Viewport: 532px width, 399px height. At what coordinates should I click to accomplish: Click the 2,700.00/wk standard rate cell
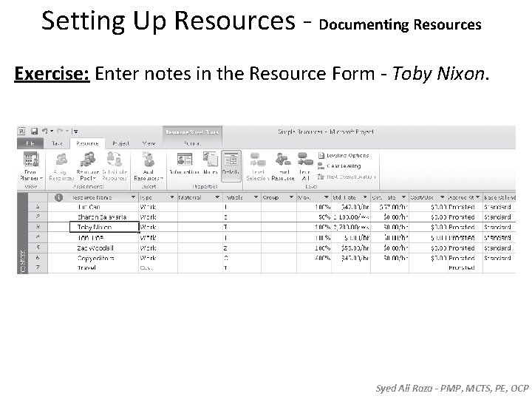351,227
